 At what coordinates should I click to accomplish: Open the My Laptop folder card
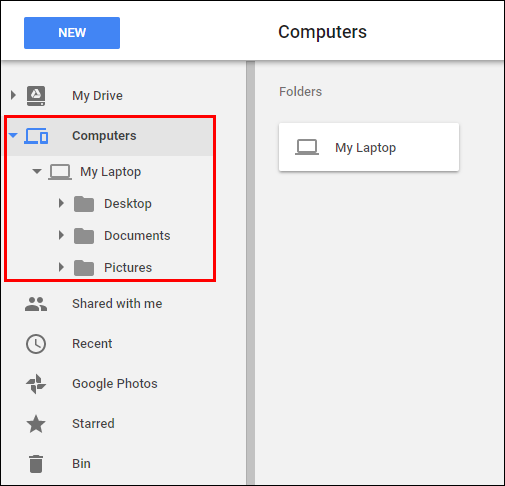[369, 147]
